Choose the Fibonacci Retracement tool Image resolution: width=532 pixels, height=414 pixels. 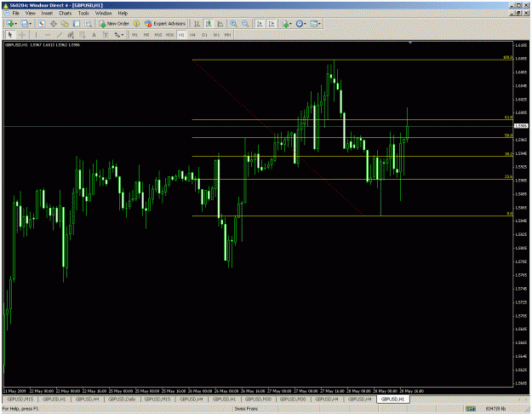click(82, 35)
